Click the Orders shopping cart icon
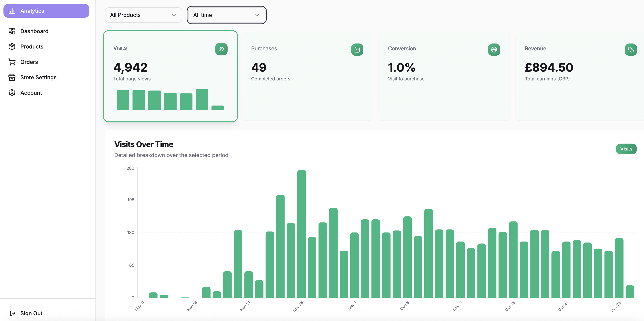644x321 pixels. coord(12,62)
